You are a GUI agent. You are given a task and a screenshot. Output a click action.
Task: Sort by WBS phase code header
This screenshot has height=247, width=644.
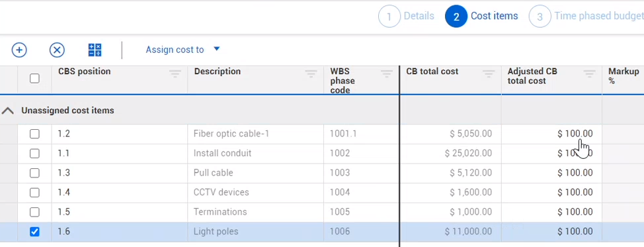click(342, 81)
